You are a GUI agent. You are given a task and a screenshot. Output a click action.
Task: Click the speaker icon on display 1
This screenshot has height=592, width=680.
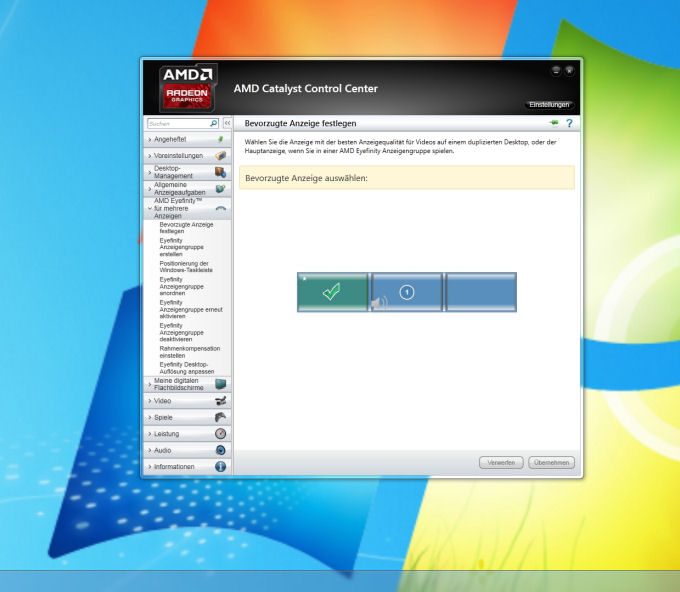coord(379,303)
